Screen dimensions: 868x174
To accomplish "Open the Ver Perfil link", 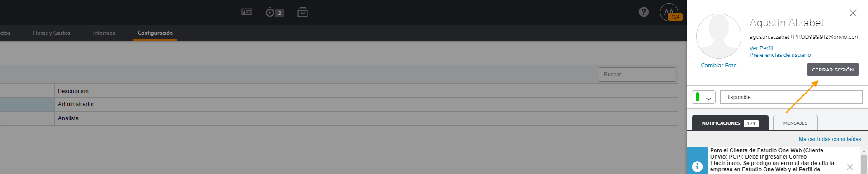I will tap(761, 48).
